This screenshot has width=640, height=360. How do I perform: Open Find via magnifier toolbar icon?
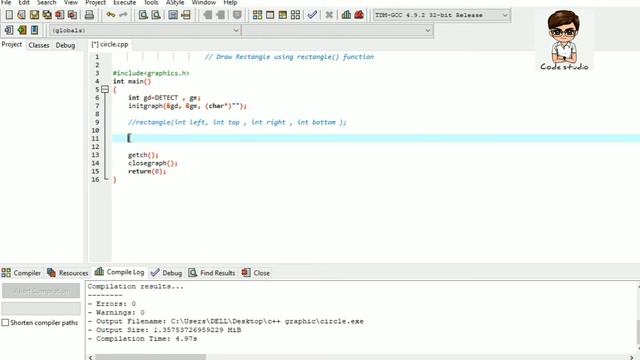click(x=143, y=15)
